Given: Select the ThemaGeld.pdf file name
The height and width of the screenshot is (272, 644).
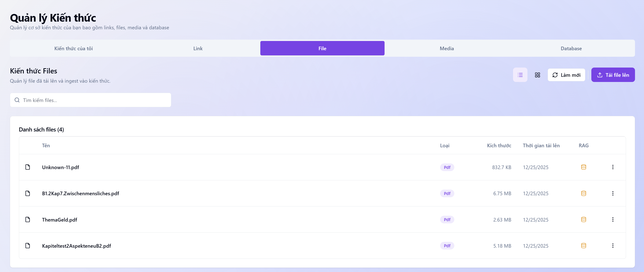Looking at the screenshot, I should (x=59, y=220).
